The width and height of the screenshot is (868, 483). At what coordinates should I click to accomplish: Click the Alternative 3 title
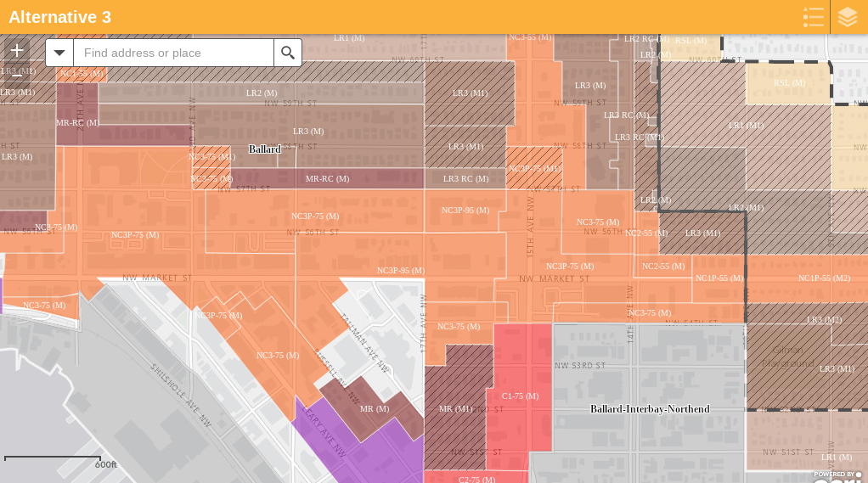pyautogui.click(x=59, y=17)
